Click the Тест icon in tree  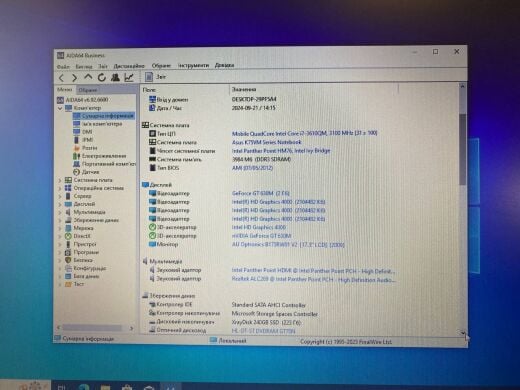tap(68, 284)
